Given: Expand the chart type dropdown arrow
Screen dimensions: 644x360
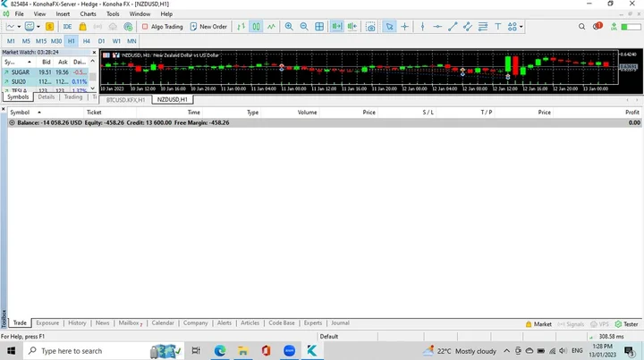Looking at the screenshot, I should coord(19,27).
